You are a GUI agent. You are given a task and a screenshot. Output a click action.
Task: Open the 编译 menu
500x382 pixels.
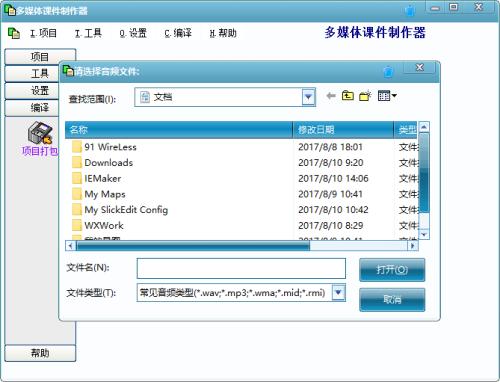[178, 33]
